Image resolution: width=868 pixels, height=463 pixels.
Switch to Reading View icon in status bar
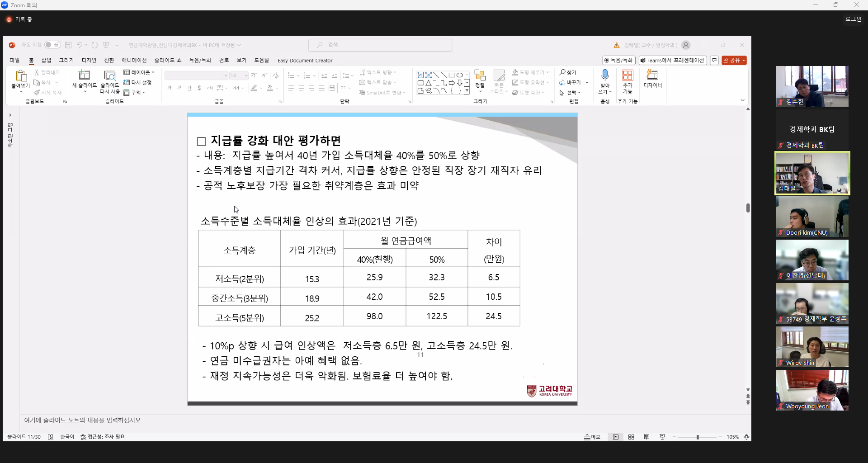(647, 437)
